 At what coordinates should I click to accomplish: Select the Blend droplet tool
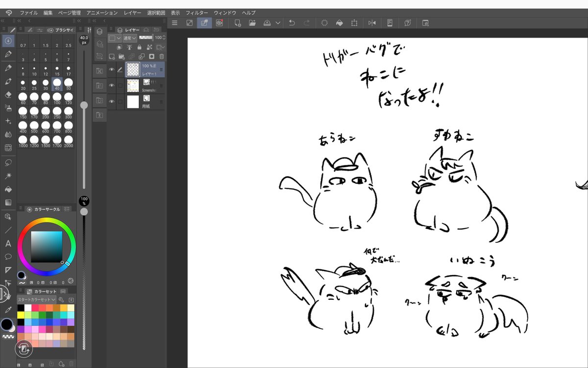pos(8,134)
